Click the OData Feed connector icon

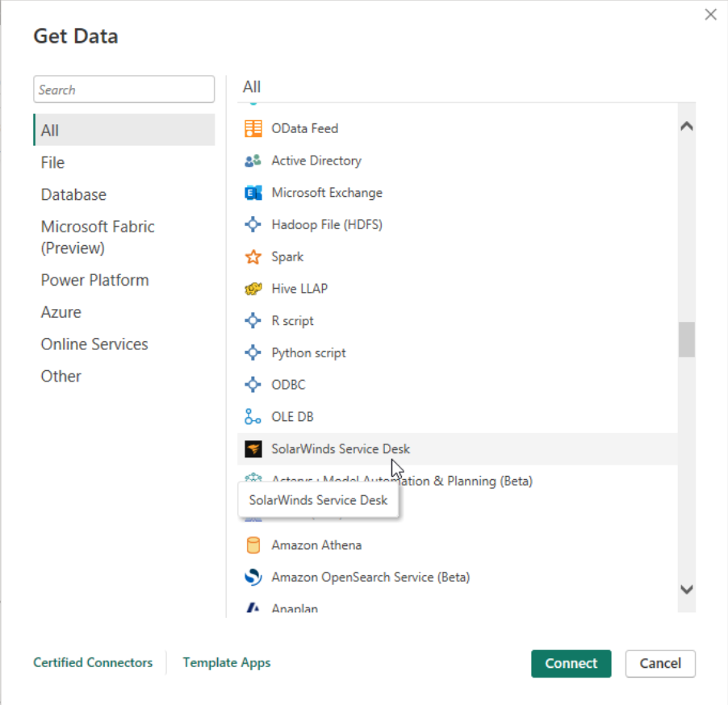253,128
